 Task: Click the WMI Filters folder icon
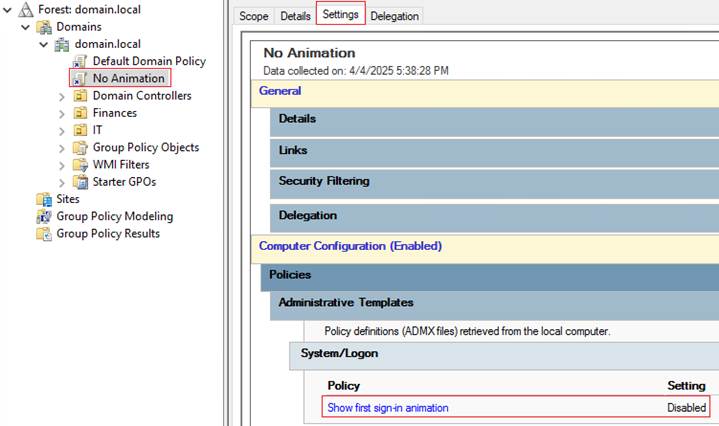80,165
